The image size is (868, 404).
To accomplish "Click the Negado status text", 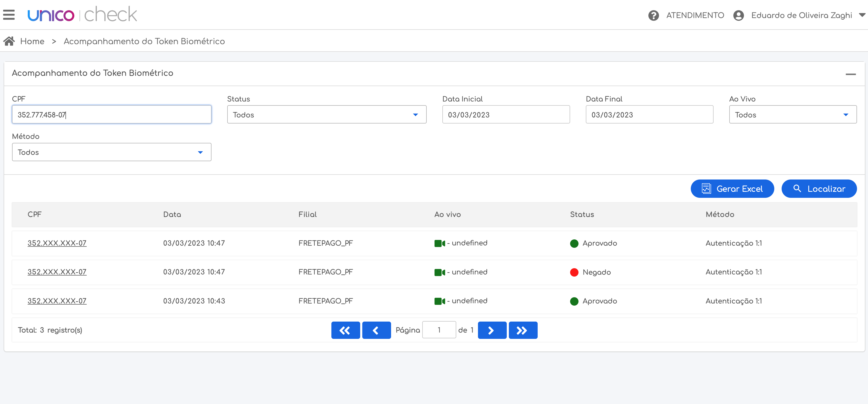I will pos(597,272).
